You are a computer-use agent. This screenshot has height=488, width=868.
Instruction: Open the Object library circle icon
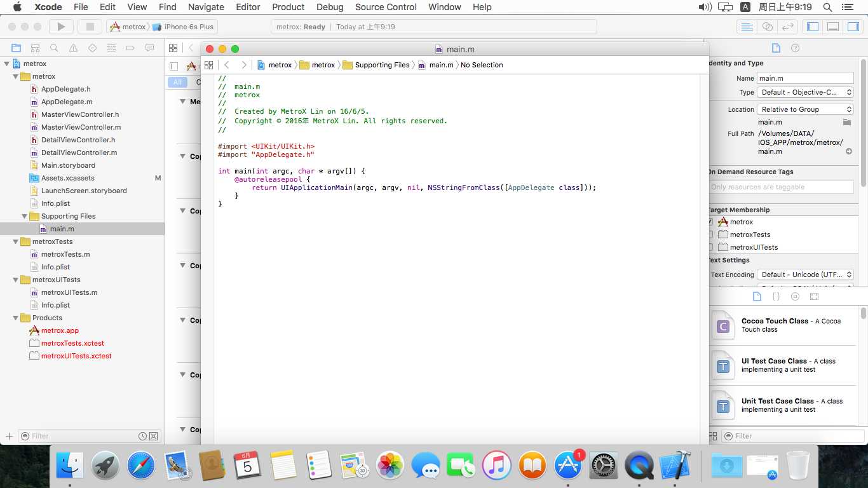pos(795,297)
